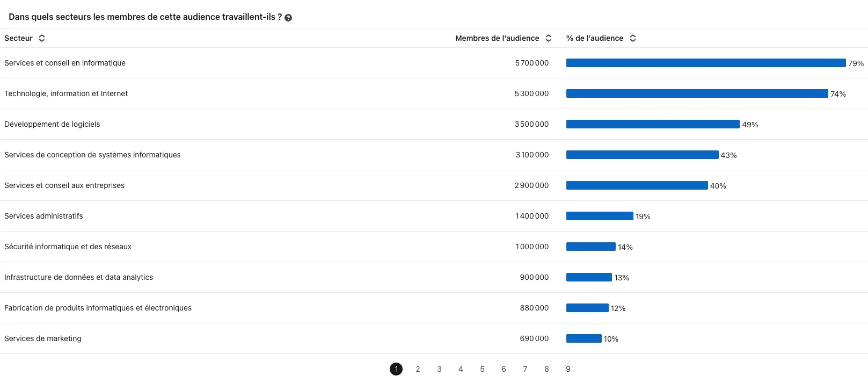This screenshot has width=868, height=383.
Task: Select 'Services et conseil aux entreprises' label
Action: click(x=64, y=185)
